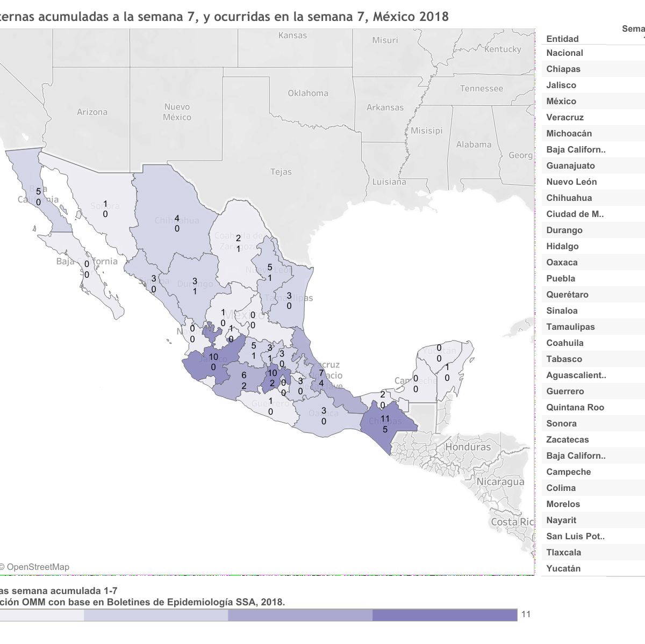The image size is (645, 644).
Task: Select Veracruz in the entity list
Action: [564, 117]
